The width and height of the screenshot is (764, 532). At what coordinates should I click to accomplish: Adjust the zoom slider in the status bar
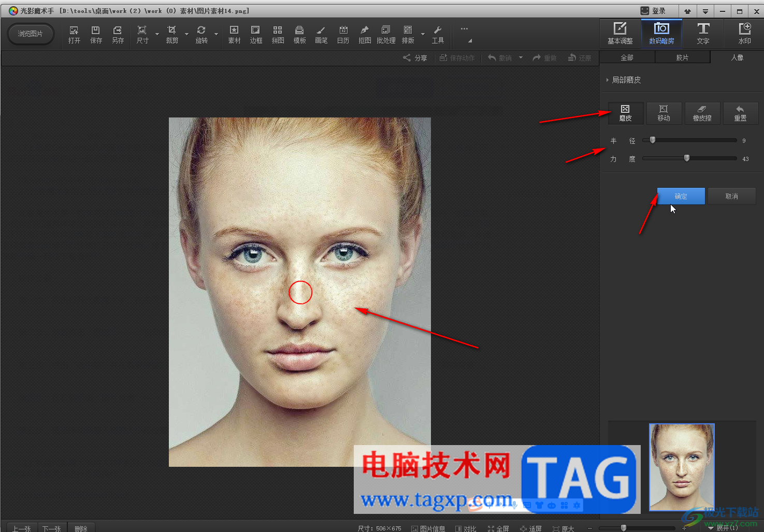point(638,528)
